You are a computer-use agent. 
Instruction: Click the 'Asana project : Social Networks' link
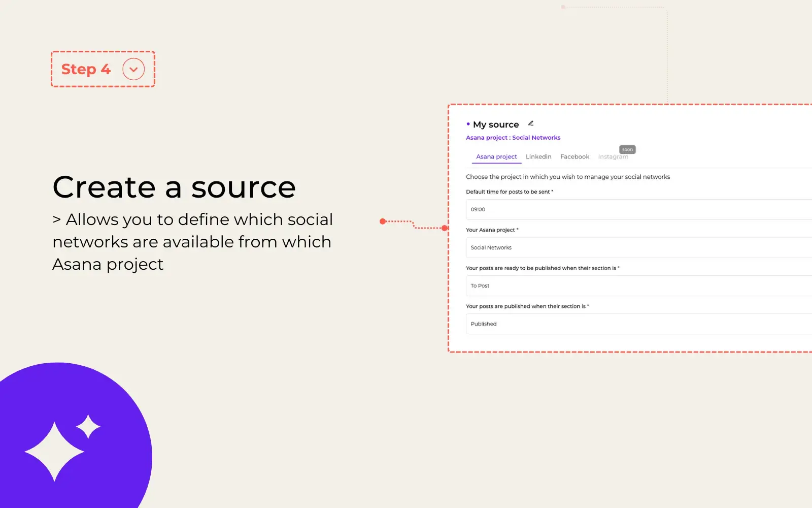[513, 138]
